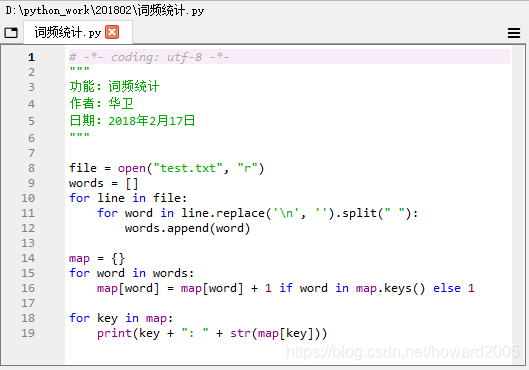The image size is (529, 370).
Task: Click the open keyword on line 8
Action: (x=132, y=168)
